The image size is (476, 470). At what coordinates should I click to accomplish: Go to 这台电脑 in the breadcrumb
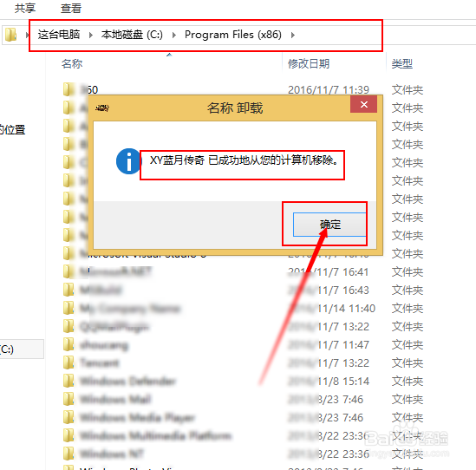59,35
